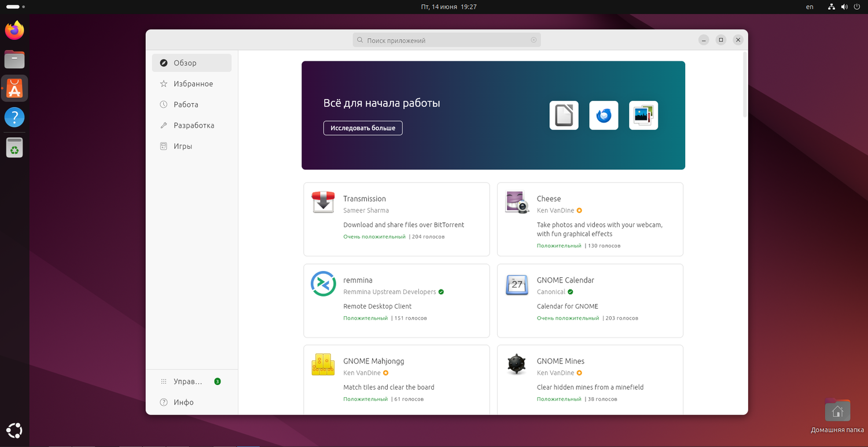The height and width of the screenshot is (447, 868).
Task: Click the verified badge next to Remmina Upstream Developers
Action: (x=441, y=292)
